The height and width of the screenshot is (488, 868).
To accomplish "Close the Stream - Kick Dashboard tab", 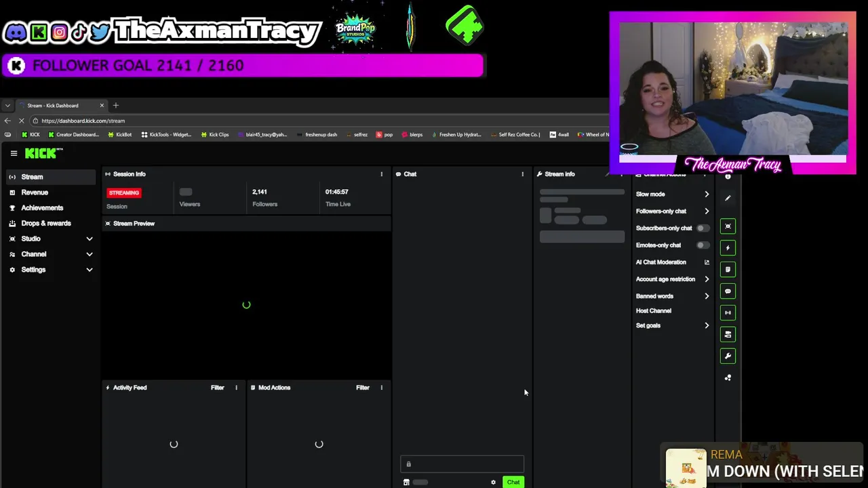I will click(102, 106).
